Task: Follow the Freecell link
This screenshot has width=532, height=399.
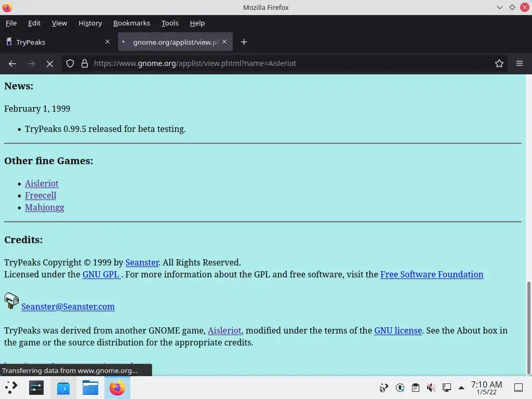Action: tap(41, 195)
